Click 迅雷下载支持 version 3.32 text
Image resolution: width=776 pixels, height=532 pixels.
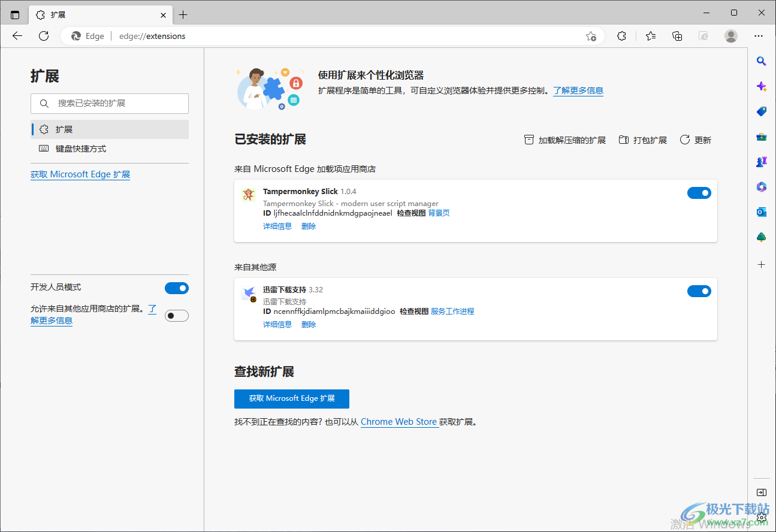(x=316, y=290)
